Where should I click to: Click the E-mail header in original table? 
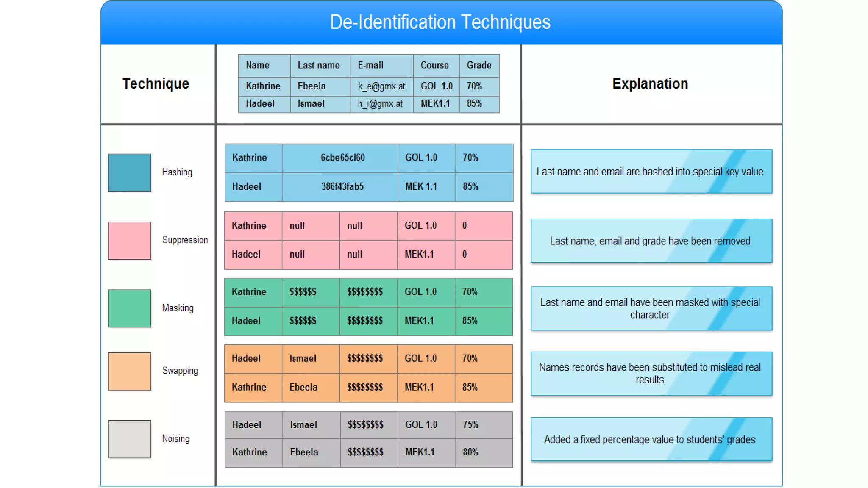[371, 65]
